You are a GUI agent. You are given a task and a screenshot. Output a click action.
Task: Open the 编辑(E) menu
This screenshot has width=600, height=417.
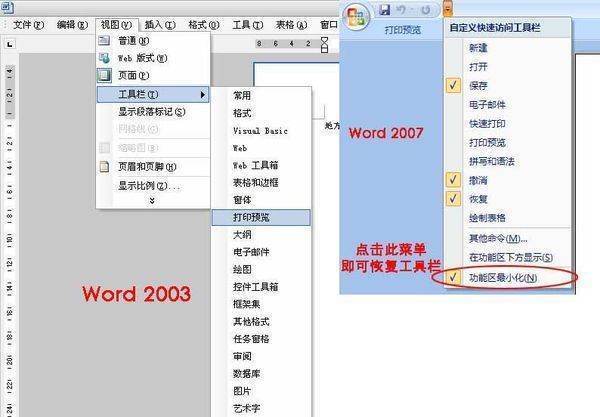click(x=72, y=25)
